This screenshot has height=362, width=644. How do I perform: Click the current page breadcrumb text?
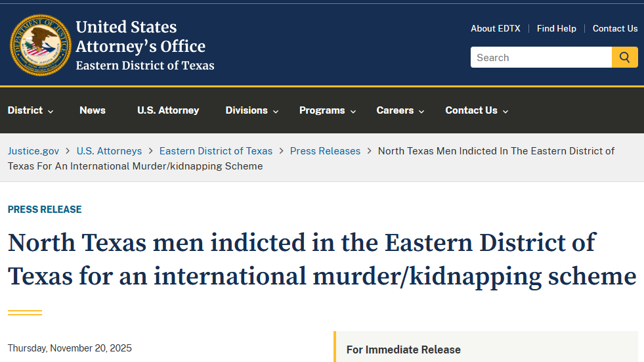click(x=311, y=158)
